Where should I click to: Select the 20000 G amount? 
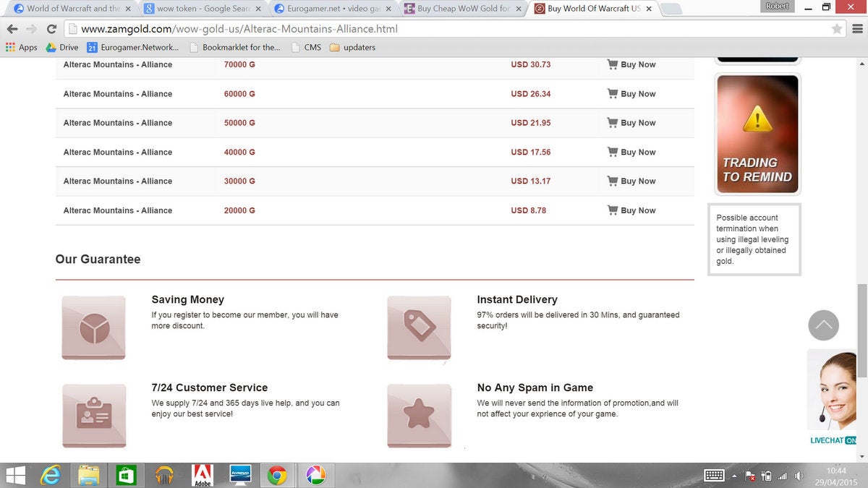(x=239, y=210)
